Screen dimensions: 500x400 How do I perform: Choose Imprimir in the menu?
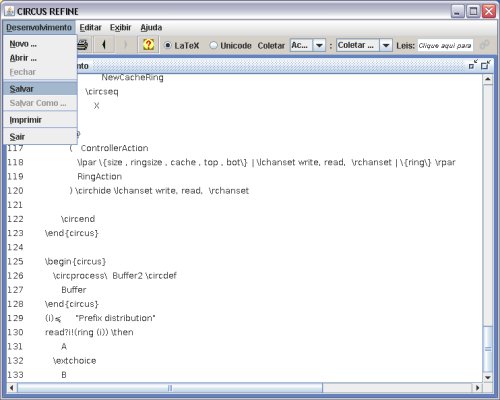click(40, 120)
